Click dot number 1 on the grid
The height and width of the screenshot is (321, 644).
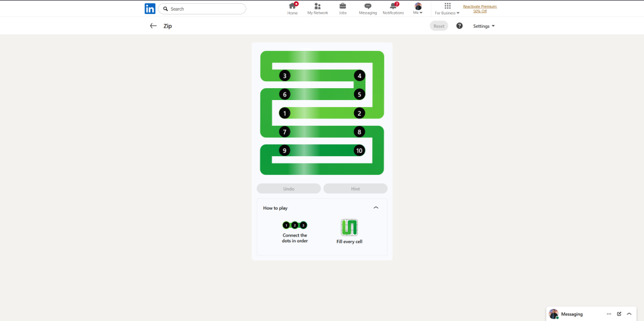(285, 113)
